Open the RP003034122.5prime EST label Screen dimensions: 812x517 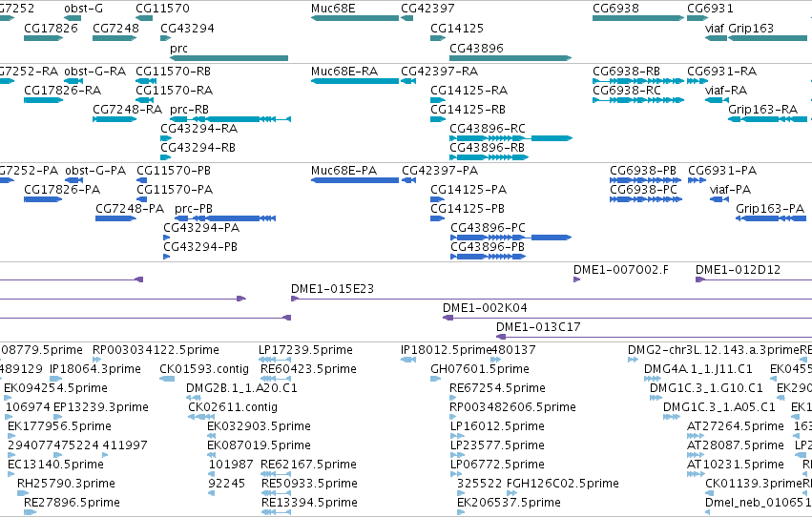156,350
